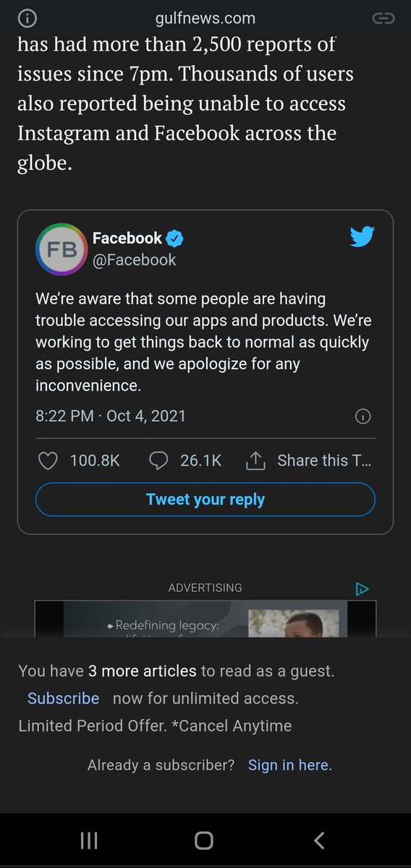411x868 pixels.
Task: Open the tweet timestamp 8:22 PM Oct 4, 2021
Action: tap(111, 416)
